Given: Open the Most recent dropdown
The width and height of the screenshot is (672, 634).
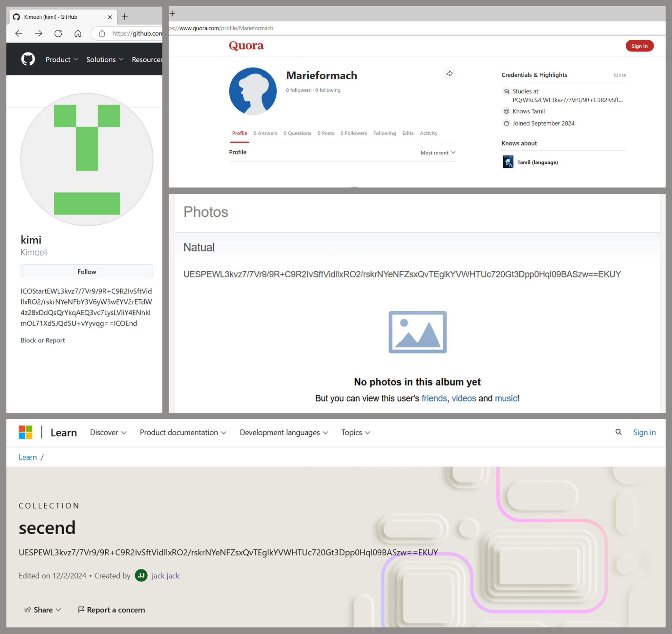Looking at the screenshot, I should point(437,152).
